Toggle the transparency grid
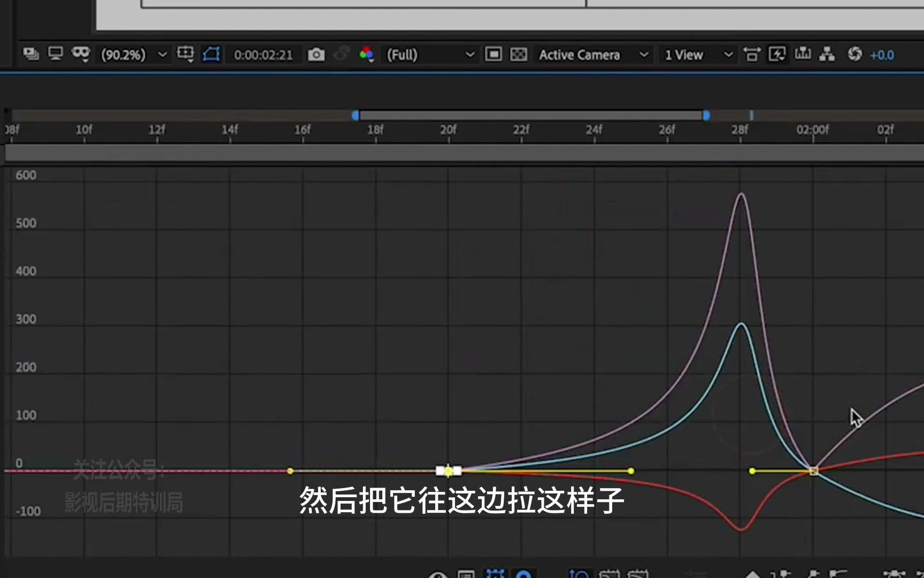924x578 pixels. 519,54
